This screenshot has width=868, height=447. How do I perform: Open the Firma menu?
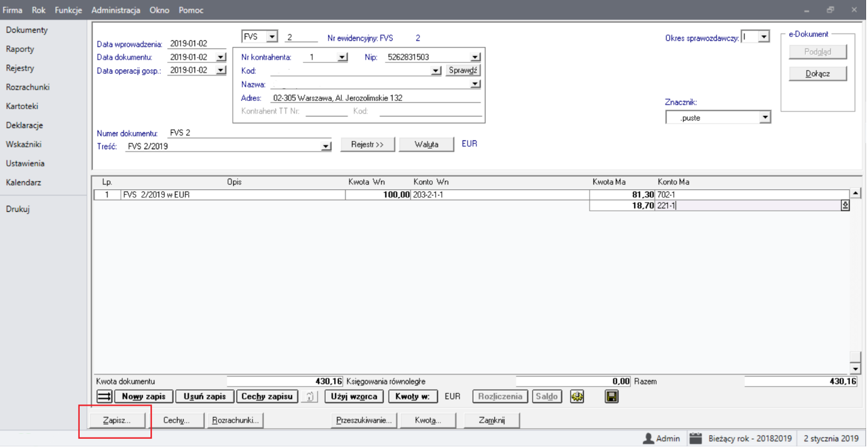click(13, 10)
